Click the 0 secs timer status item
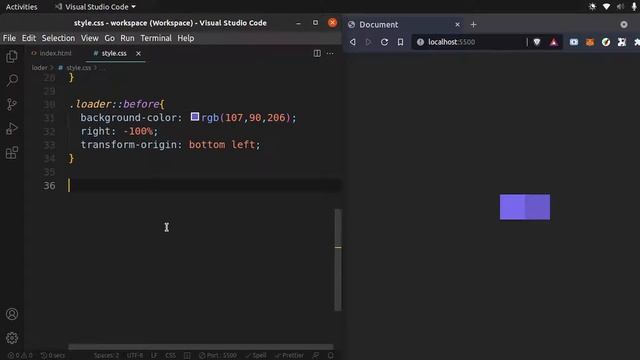The width and height of the screenshot is (640, 360). (53, 356)
